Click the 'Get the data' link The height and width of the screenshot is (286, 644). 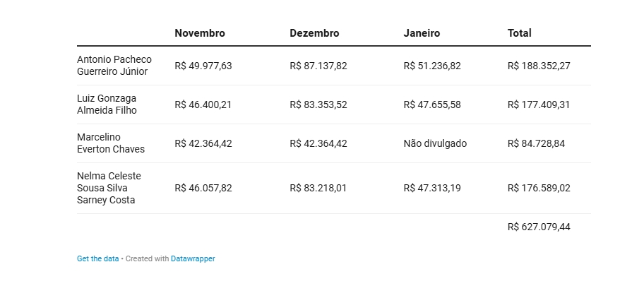point(97,259)
